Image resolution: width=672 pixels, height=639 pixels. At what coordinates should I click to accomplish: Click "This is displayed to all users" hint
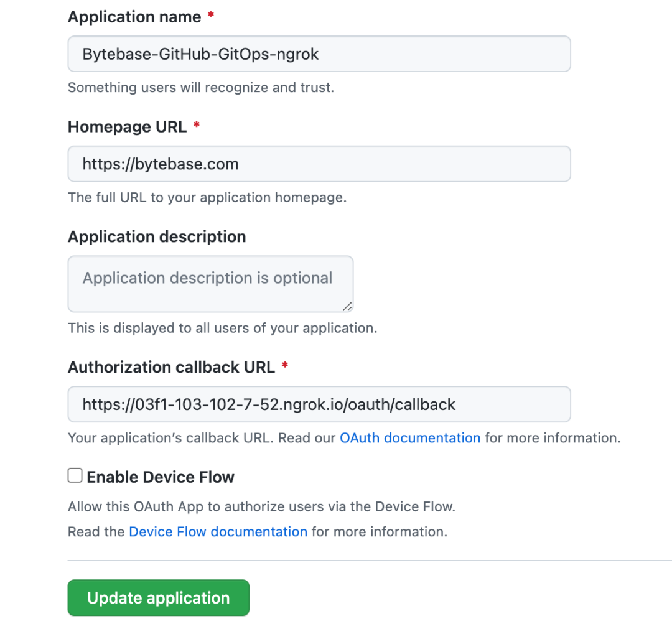pos(222,328)
